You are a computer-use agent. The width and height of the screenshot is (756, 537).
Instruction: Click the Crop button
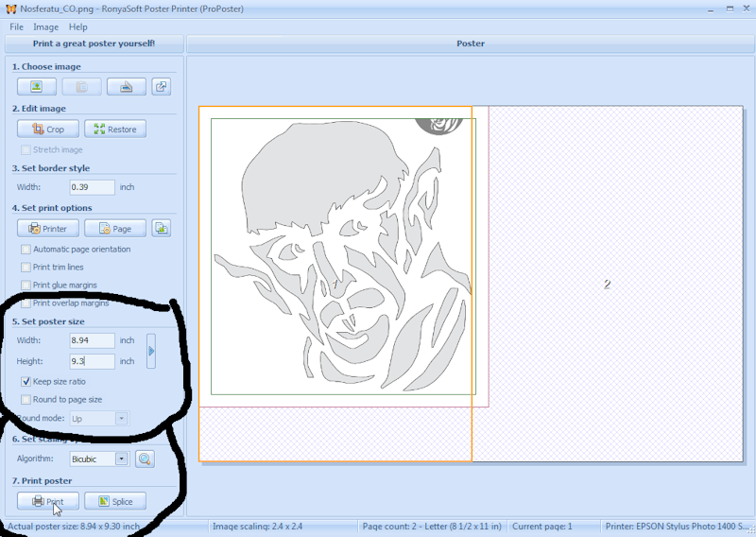(48, 130)
